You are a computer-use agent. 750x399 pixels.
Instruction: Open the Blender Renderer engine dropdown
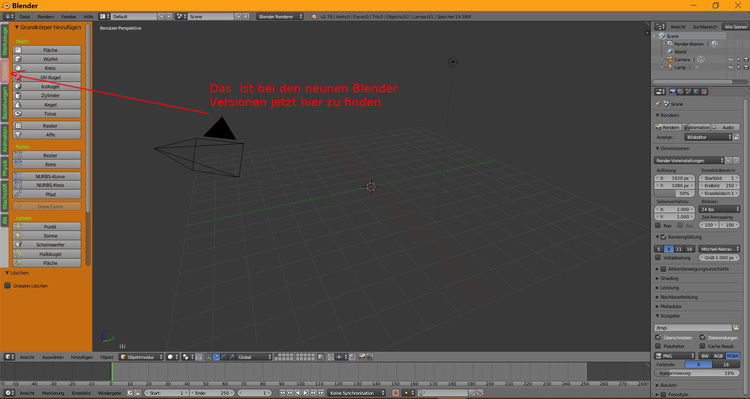coord(280,17)
